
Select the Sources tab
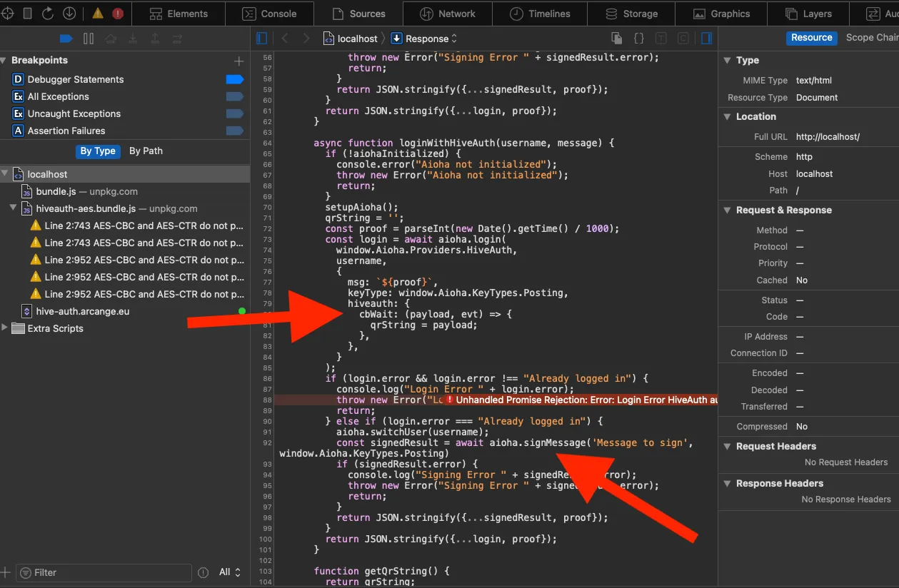pos(358,14)
